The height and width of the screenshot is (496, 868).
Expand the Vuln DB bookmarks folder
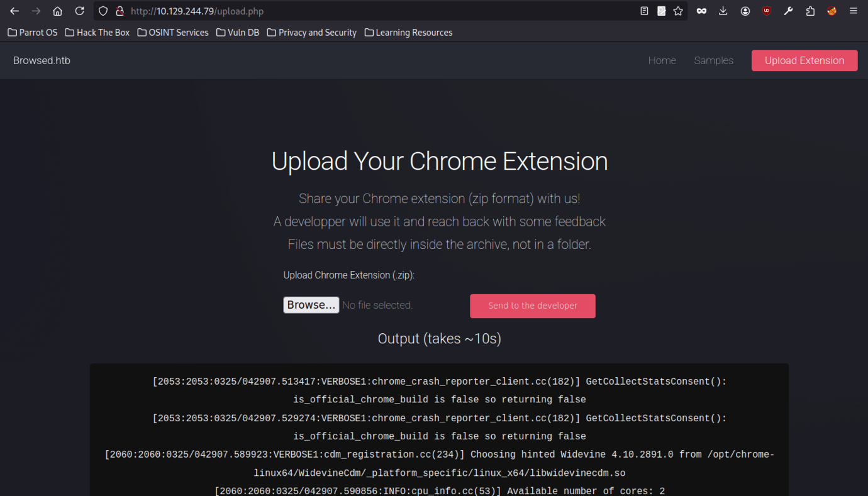[237, 33]
